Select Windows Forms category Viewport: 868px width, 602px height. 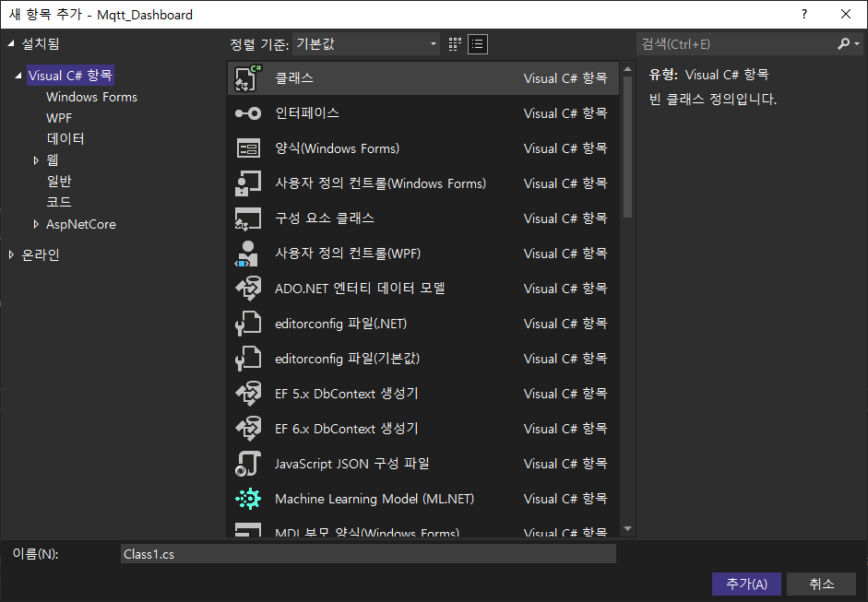tap(91, 97)
